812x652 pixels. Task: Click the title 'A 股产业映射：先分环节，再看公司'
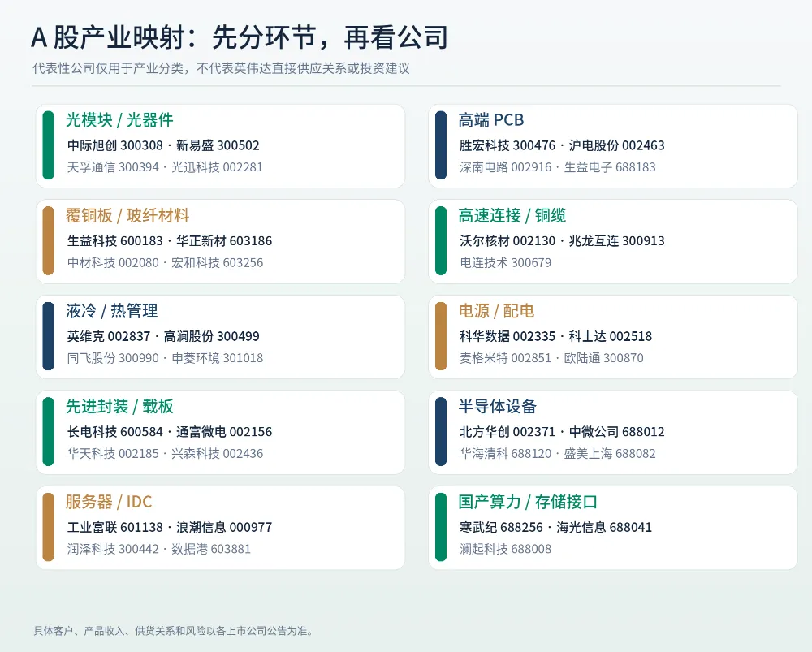pyautogui.click(x=240, y=38)
